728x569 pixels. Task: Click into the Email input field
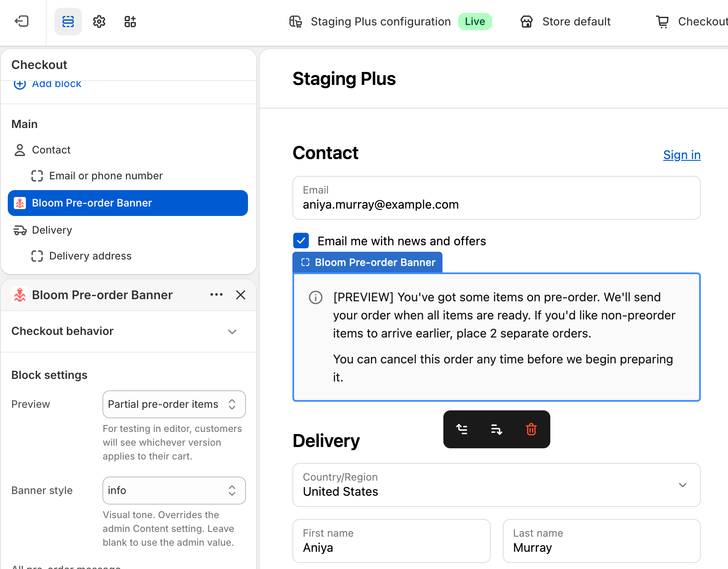pos(496,198)
